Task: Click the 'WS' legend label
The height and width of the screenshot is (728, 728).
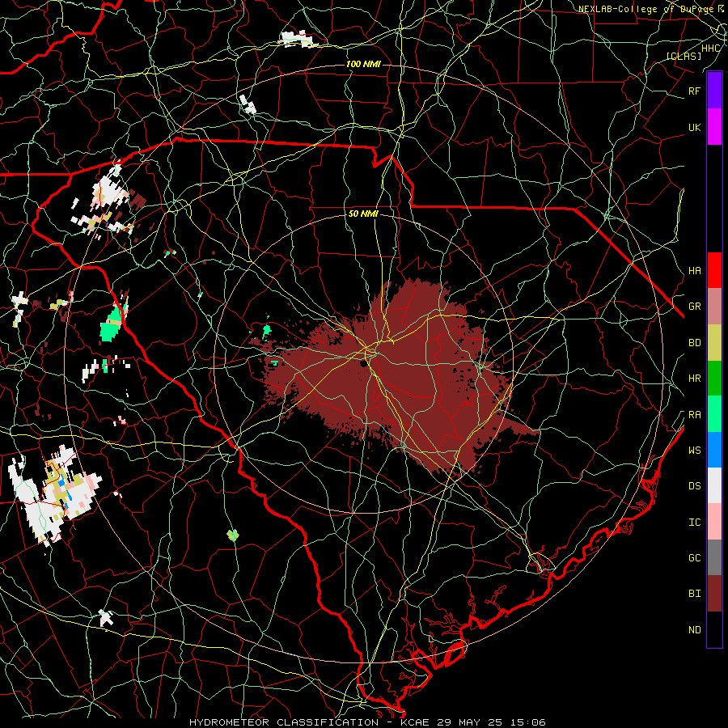Action: (x=694, y=450)
